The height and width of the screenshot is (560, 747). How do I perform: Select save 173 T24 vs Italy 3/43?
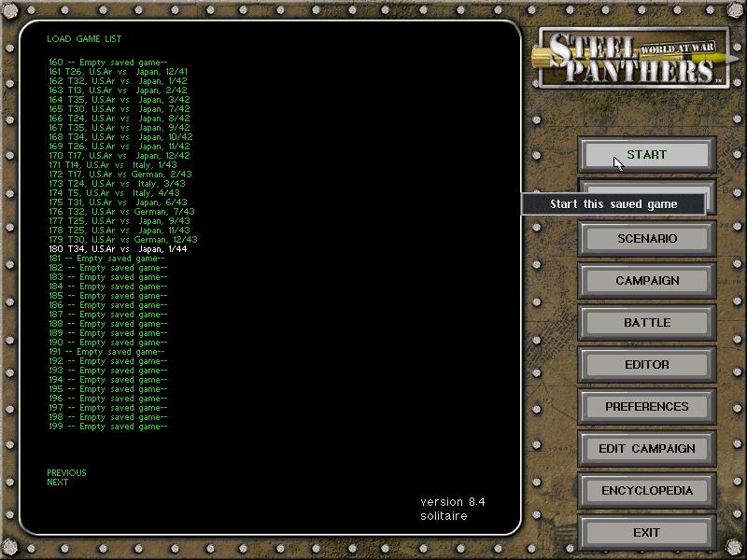(x=118, y=183)
